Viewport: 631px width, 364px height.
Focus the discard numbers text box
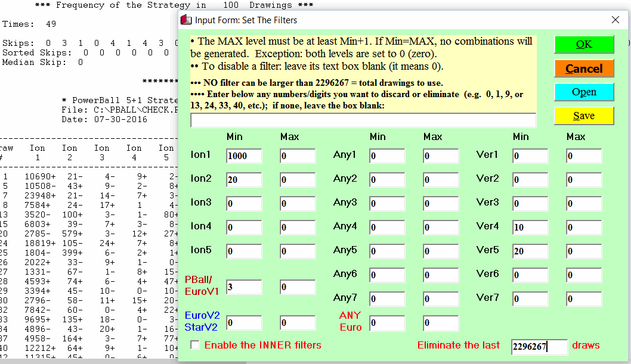363,120
